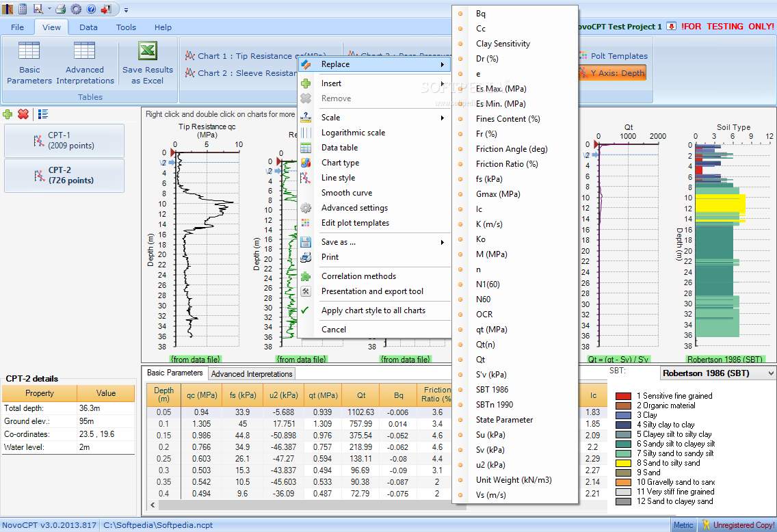Switch to the Data ribbon tab

click(x=88, y=27)
